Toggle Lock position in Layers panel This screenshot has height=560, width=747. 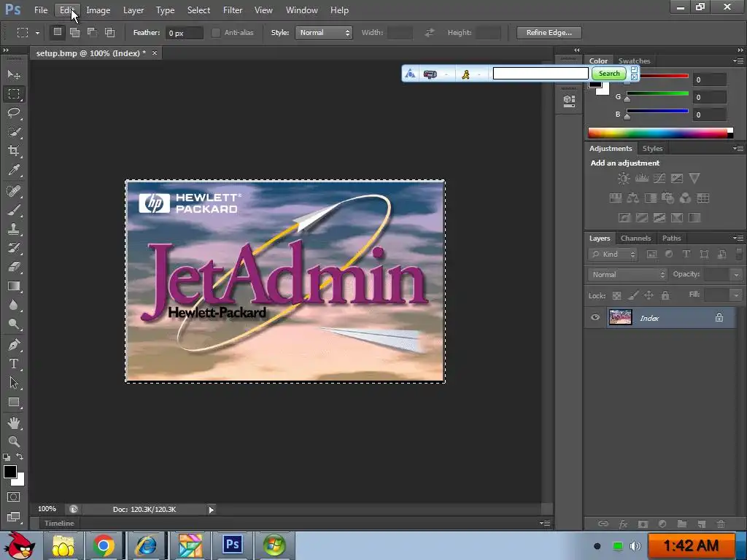[x=649, y=296]
